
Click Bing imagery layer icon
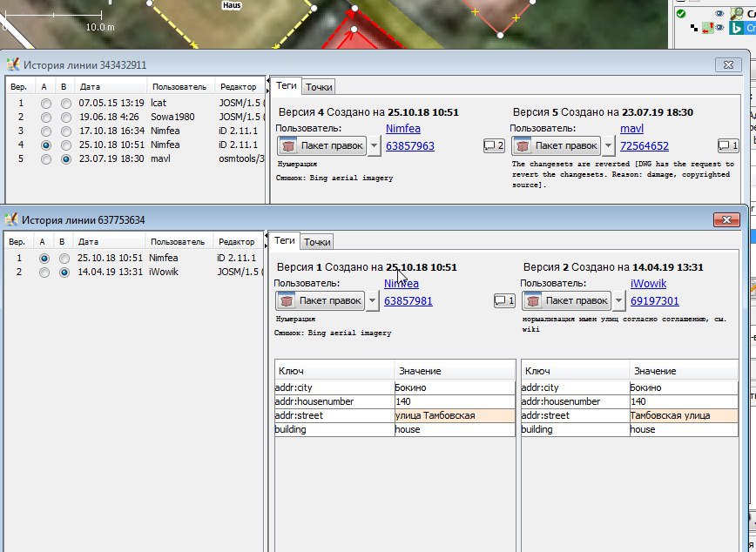(736, 28)
